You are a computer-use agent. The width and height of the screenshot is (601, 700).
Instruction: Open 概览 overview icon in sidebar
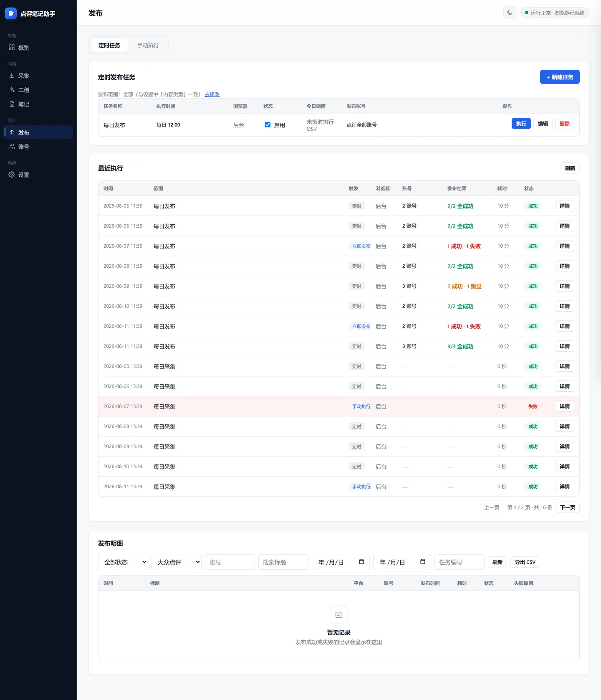[x=12, y=48]
